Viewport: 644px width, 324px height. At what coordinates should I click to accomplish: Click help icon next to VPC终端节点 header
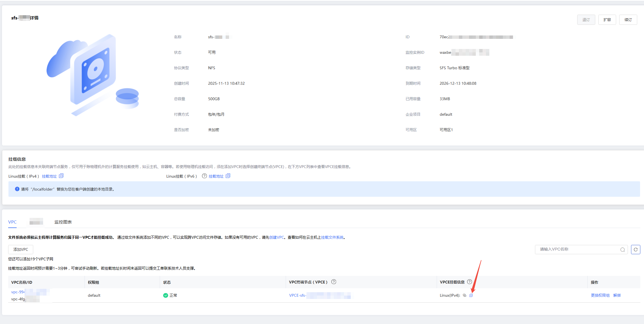[334, 282]
